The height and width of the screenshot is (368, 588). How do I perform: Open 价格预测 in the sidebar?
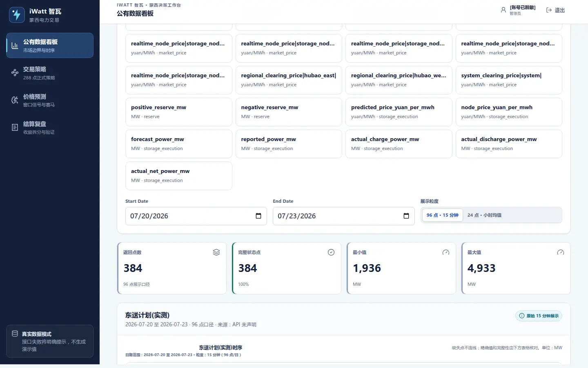[50, 100]
